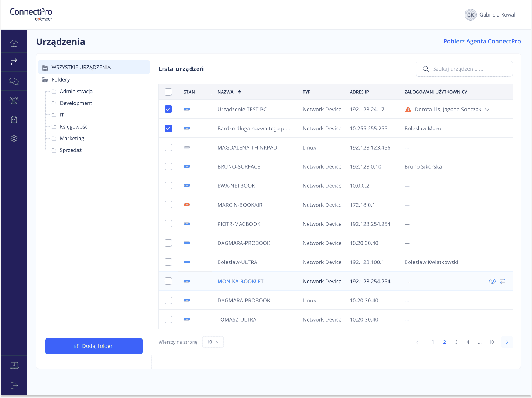The height and width of the screenshot is (398, 532).
Task: Go to page 3
Action: pos(456,342)
